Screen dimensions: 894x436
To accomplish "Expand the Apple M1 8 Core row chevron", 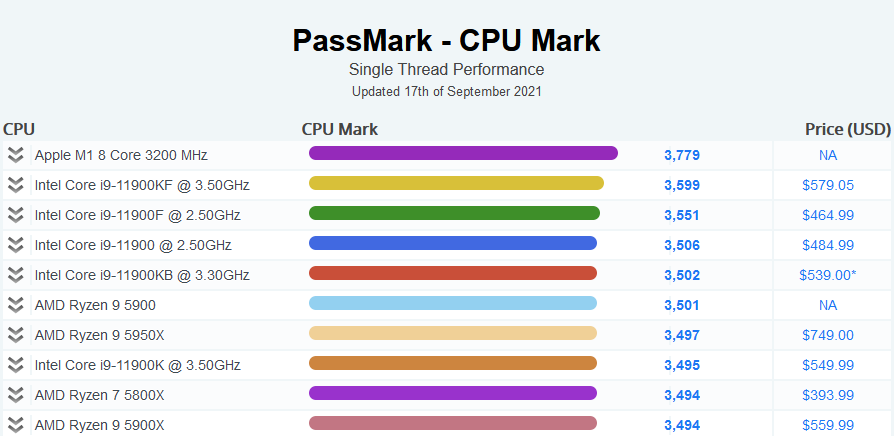I will [x=15, y=155].
